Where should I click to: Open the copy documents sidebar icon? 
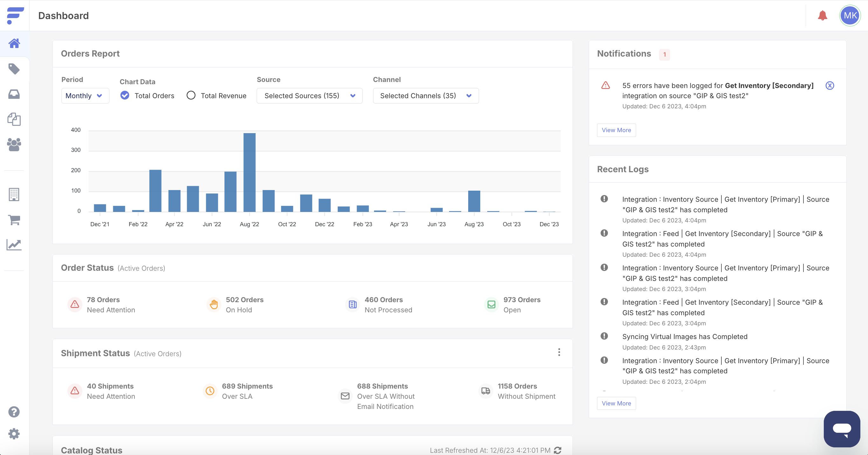(14, 119)
